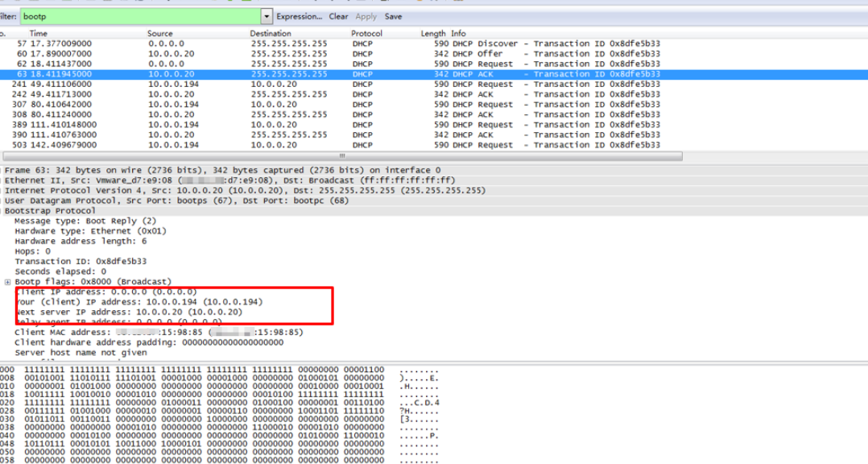Image resolution: width=868 pixels, height=464 pixels.
Task: Select packet 503 DHCP Request row
Action: pos(434,145)
